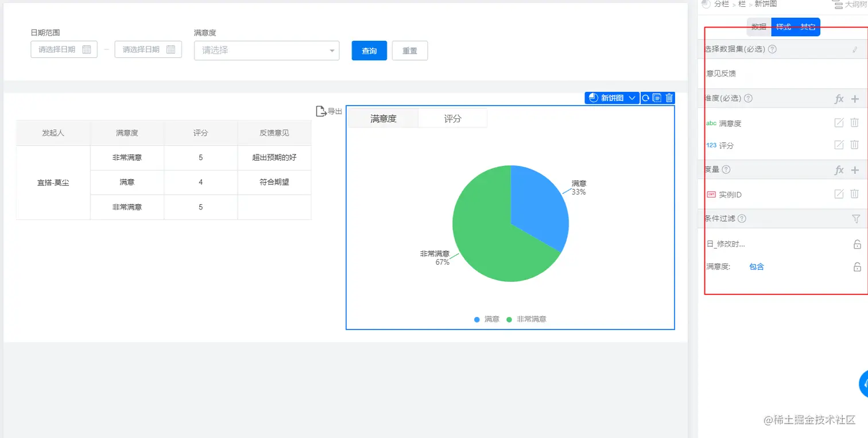The image size is (868, 438).
Task: Delete the 评分 dimension field
Action: 855,145
